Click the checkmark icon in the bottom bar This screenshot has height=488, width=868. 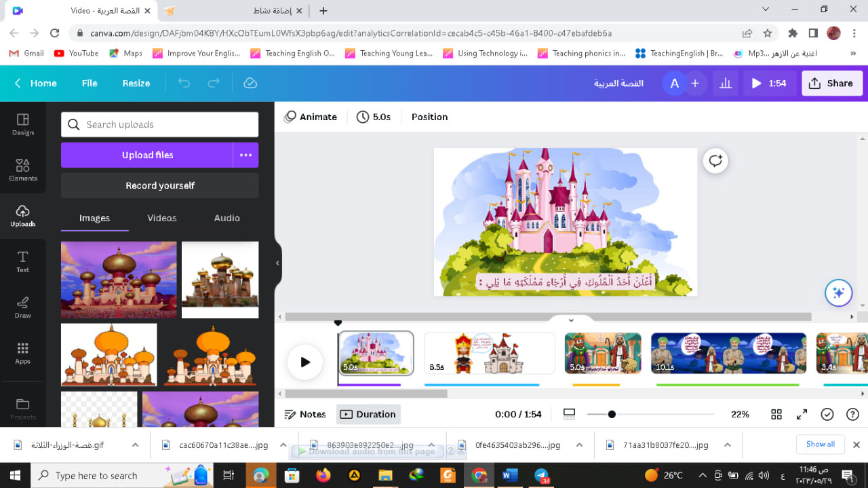point(827,414)
